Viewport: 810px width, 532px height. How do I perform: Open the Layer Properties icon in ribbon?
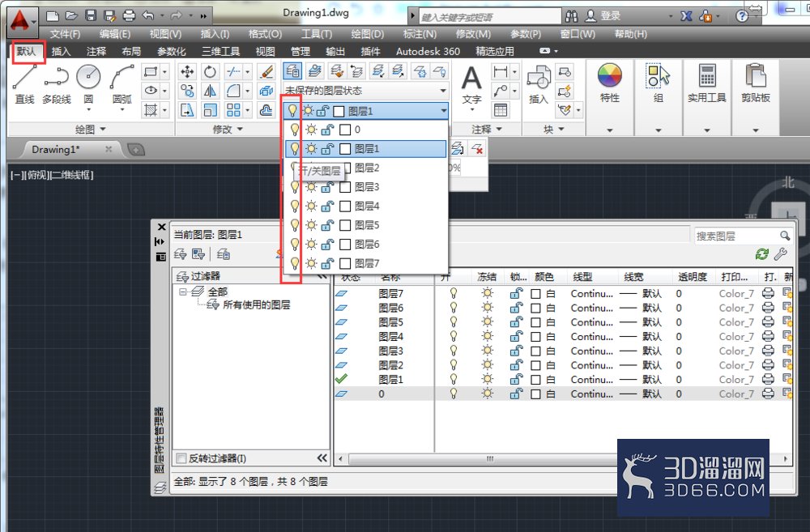pyautogui.click(x=292, y=70)
